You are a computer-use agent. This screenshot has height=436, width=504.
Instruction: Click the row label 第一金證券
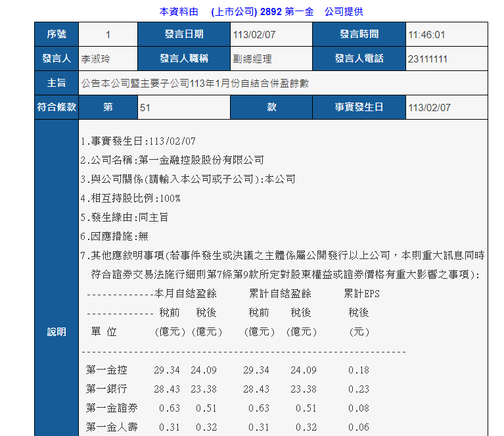click(x=112, y=408)
